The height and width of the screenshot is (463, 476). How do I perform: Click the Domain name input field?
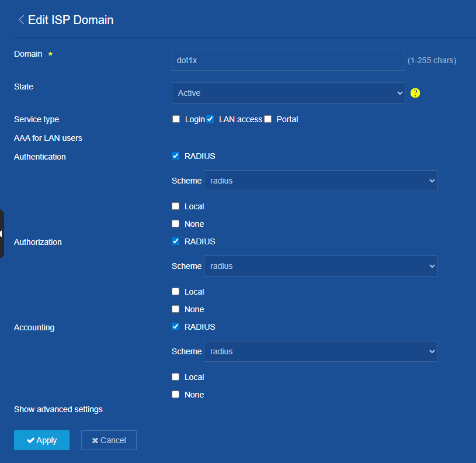288,60
